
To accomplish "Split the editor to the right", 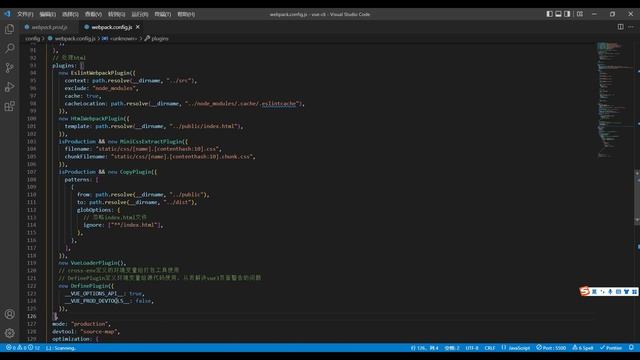I will (x=620, y=27).
